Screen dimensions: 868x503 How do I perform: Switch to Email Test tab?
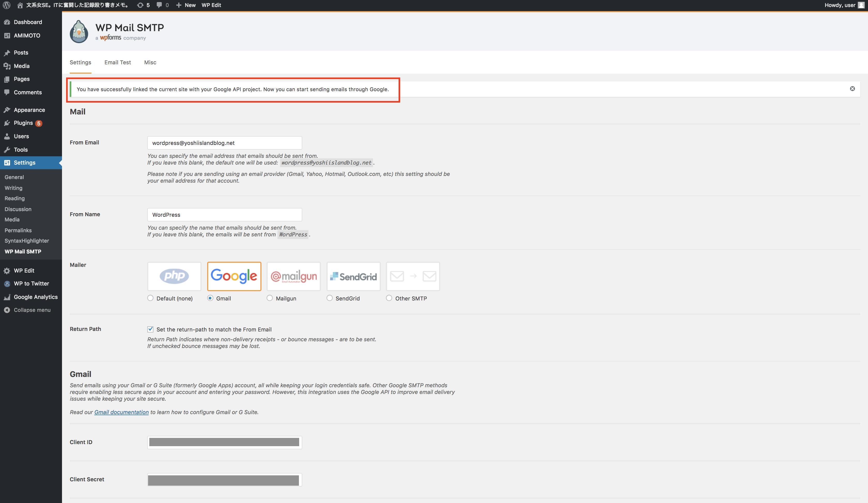point(118,62)
